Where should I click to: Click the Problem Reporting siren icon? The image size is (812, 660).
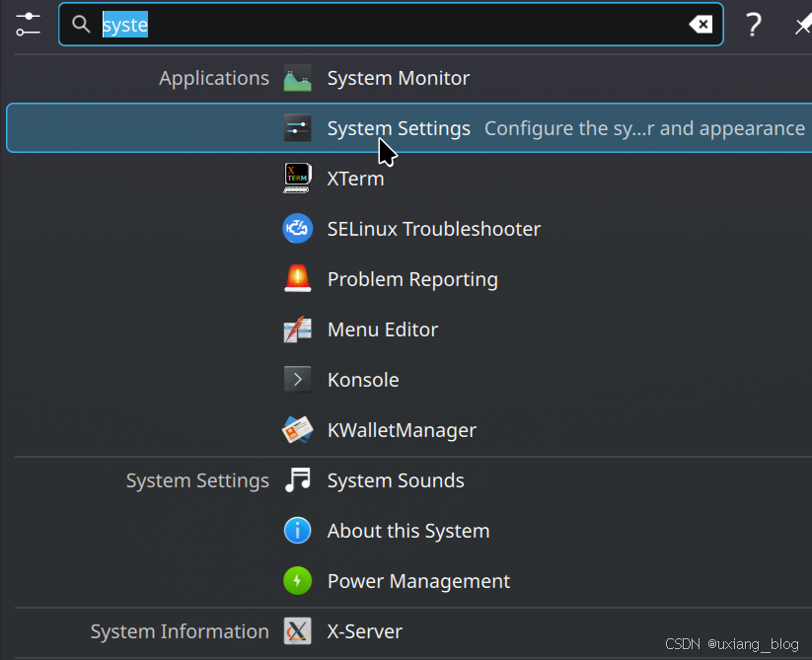point(298,279)
